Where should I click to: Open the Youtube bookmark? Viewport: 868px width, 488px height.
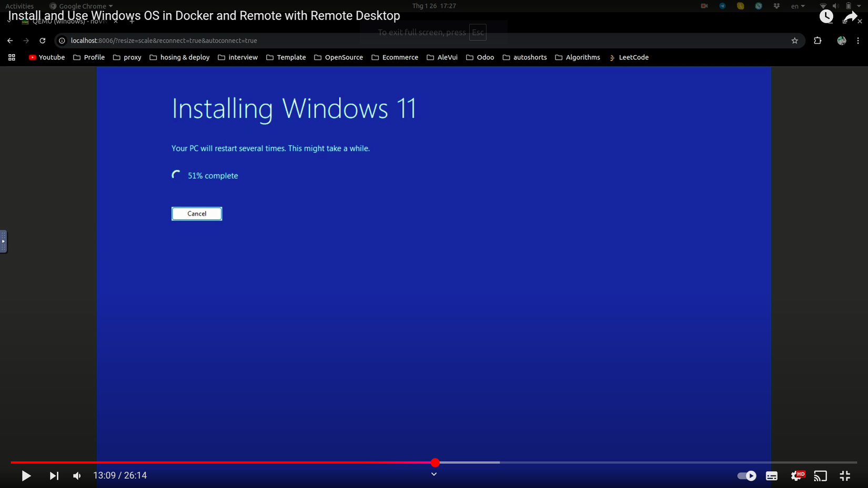tap(46, 57)
